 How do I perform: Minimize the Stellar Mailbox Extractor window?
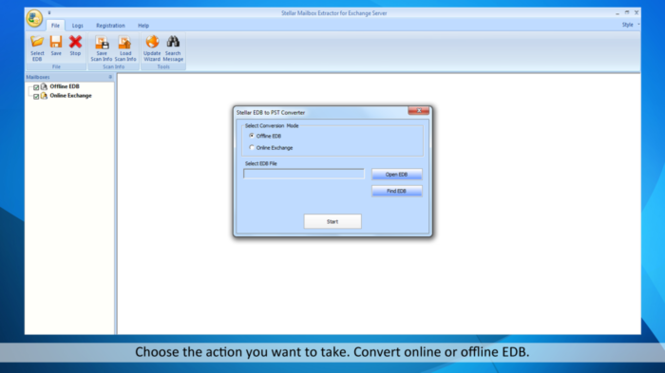point(618,13)
